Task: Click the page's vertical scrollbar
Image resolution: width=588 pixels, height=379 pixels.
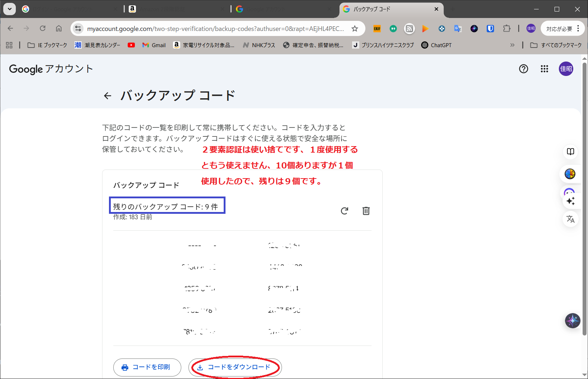Action: 584,198
